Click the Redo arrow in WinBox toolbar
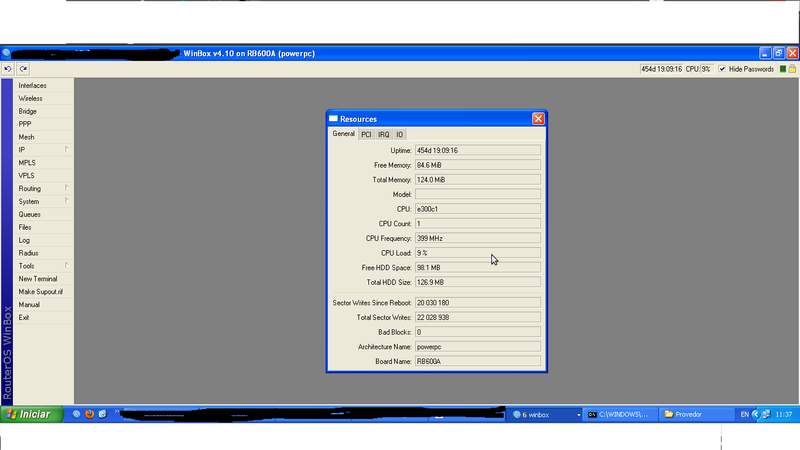Image resolution: width=800 pixels, height=450 pixels. (23, 69)
